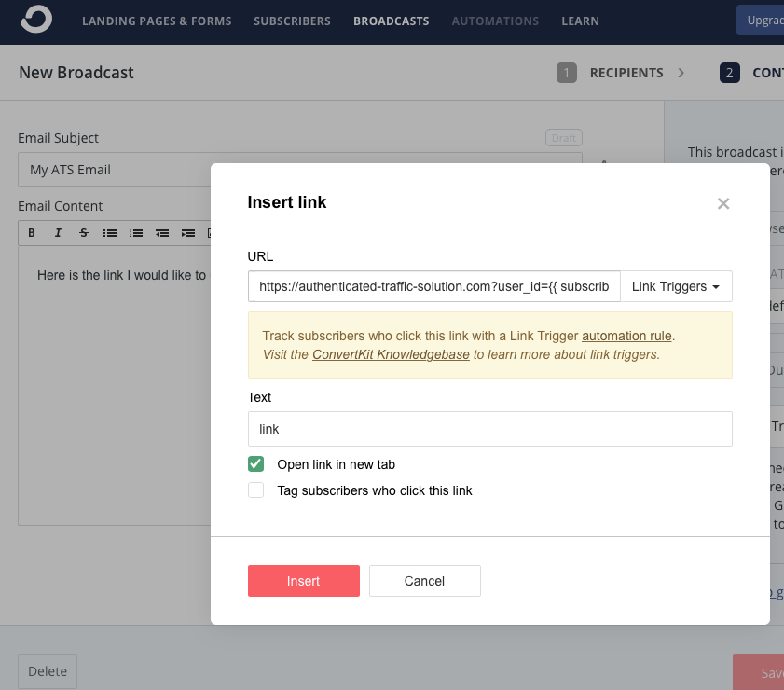Open the Link Triggers dropdown
This screenshot has width=784, height=690.
tap(676, 286)
